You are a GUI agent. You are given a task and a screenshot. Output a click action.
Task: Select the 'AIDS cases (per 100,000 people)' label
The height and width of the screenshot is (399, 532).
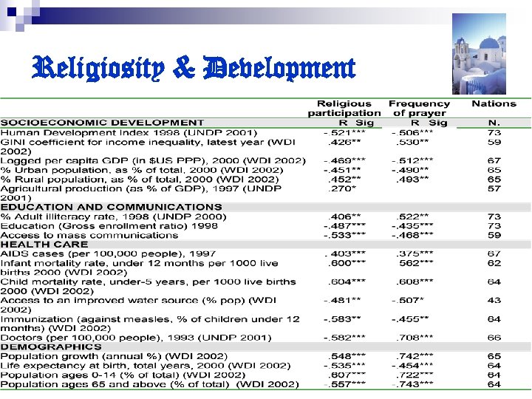pos(108,253)
